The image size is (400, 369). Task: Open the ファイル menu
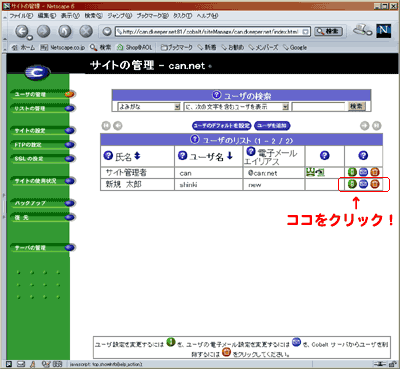coord(21,16)
